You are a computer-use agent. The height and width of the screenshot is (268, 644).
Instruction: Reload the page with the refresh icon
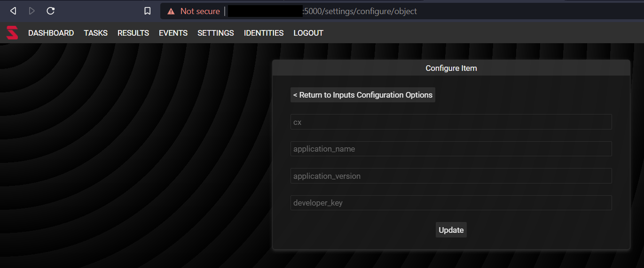51,11
